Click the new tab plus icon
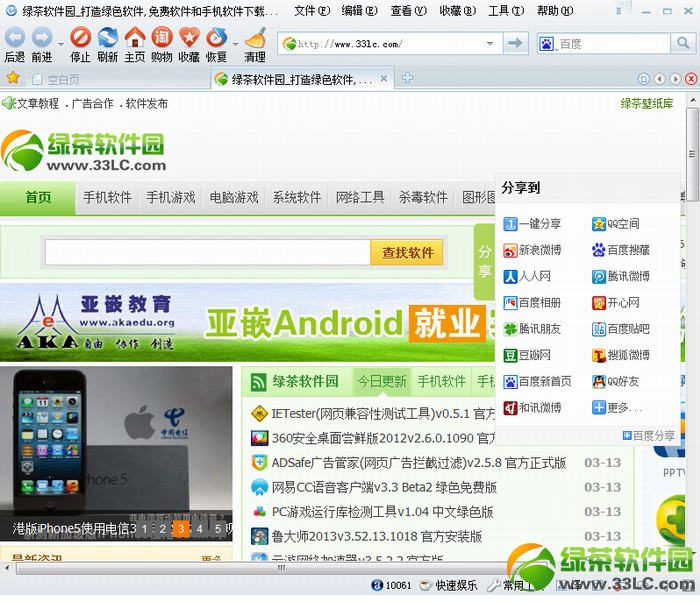 point(407,79)
